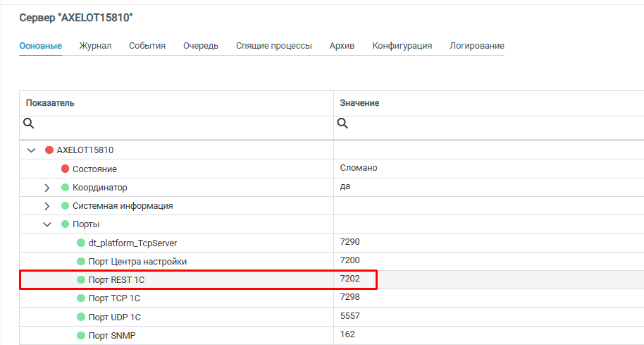Click the green dot beside Системная информация
The width and height of the screenshot is (644, 345).
65,206
